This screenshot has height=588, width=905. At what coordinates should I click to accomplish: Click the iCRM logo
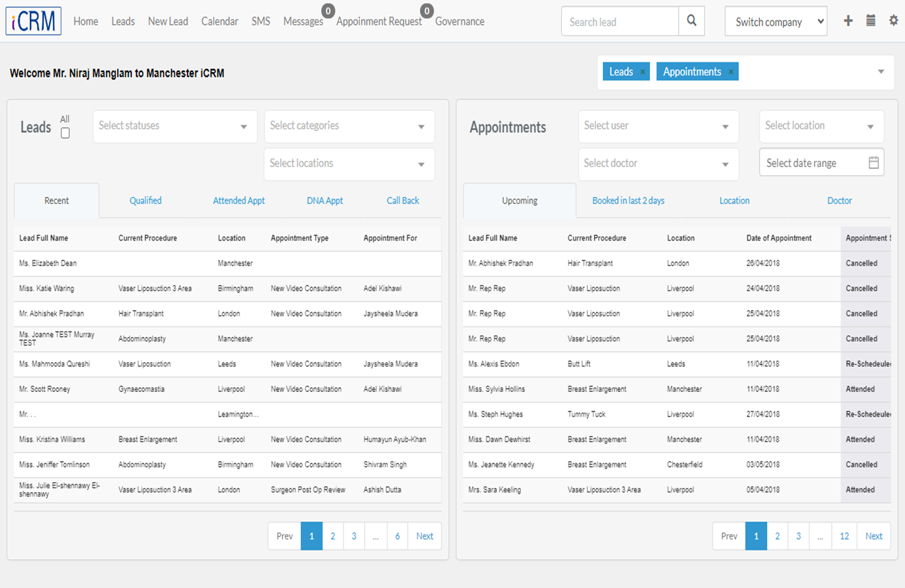point(33,21)
